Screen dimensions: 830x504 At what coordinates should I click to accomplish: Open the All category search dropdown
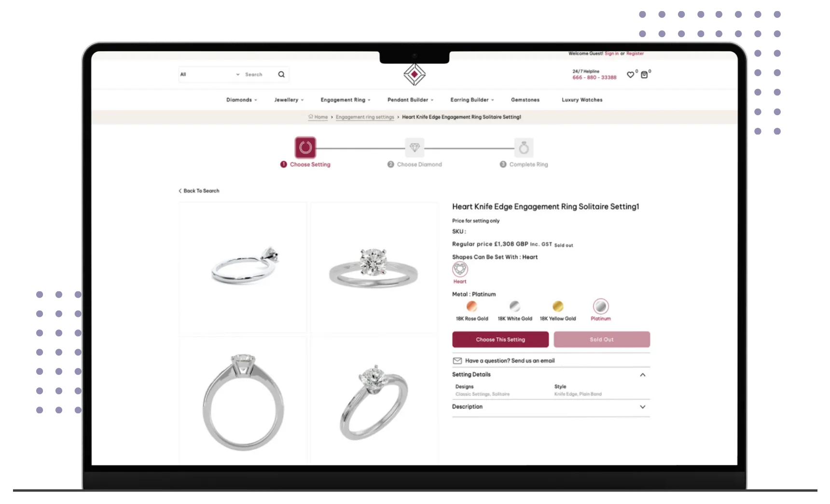[x=209, y=74]
